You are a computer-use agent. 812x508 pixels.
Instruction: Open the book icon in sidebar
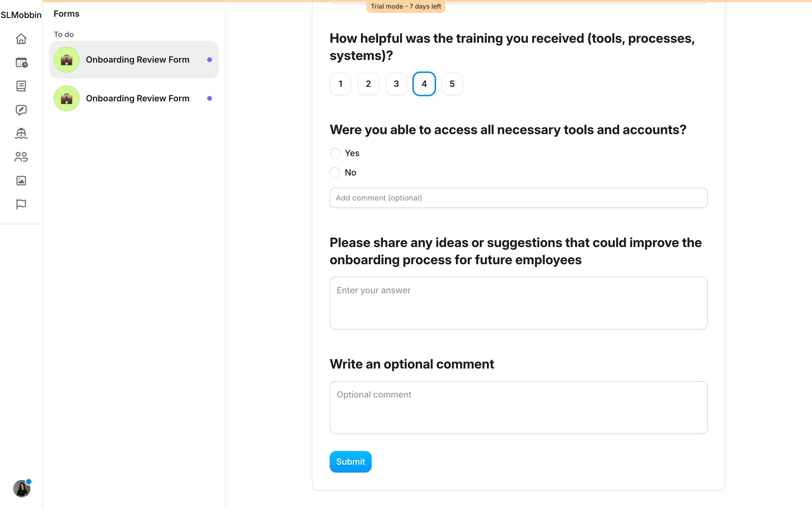pyautogui.click(x=21, y=86)
